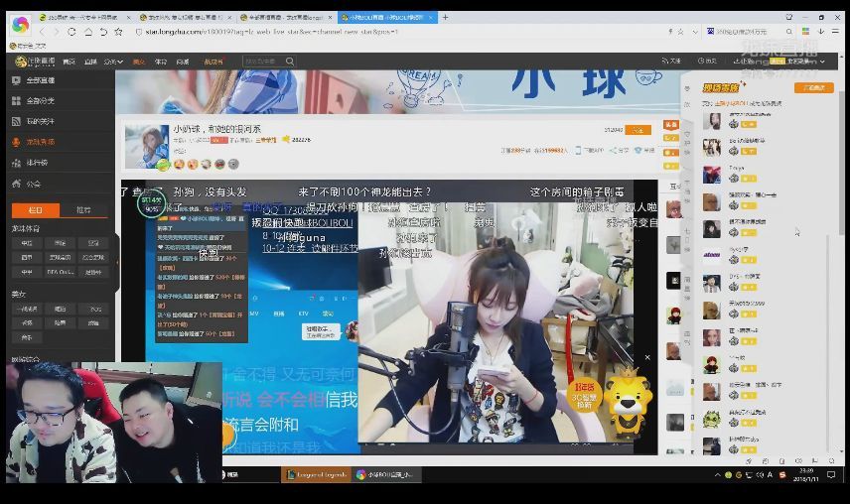Click the 体育 link in the top nav
850x504 pixels.
(x=161, y=62)
